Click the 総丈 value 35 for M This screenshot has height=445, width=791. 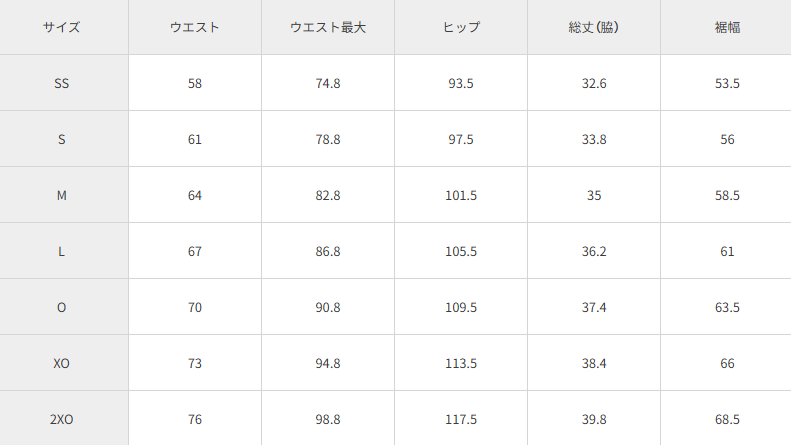click(594, 195)
